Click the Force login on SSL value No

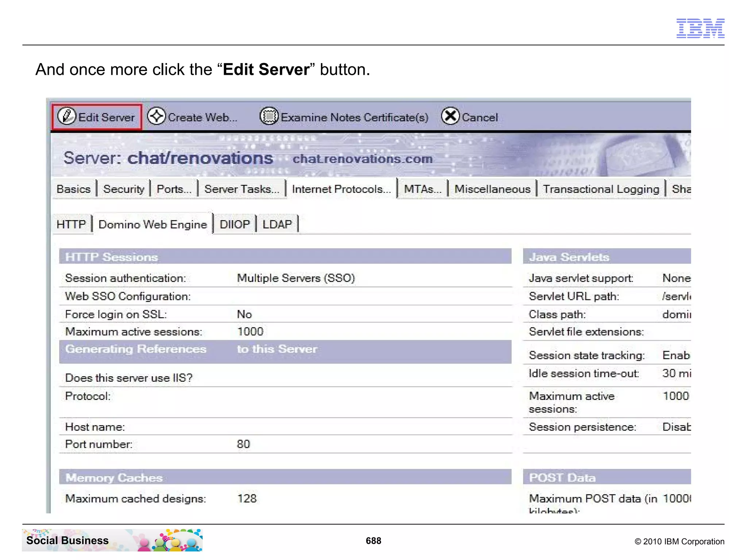click(244, 314)
